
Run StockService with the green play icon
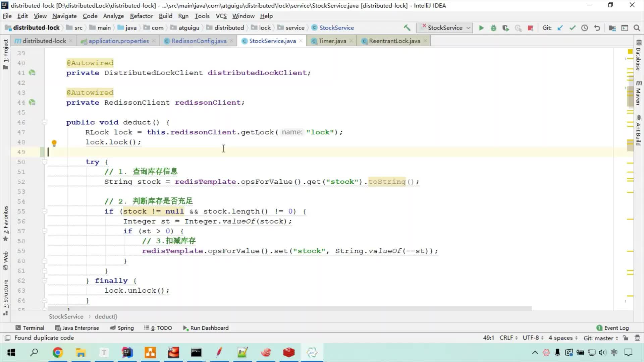click(x=481, y=28)
